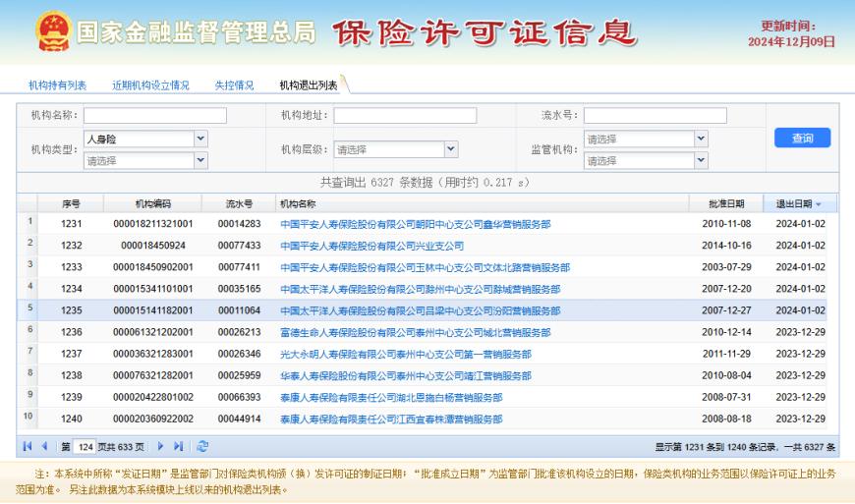Image resolution: width=855 pixels, height=504 pixels.
Task: Refresh the table with the reload icon
Action: click(202, 446)
